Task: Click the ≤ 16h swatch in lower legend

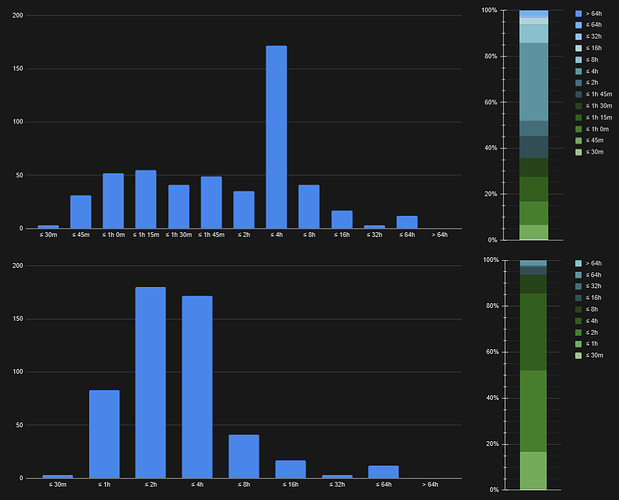Action: [x=578, y=298]
